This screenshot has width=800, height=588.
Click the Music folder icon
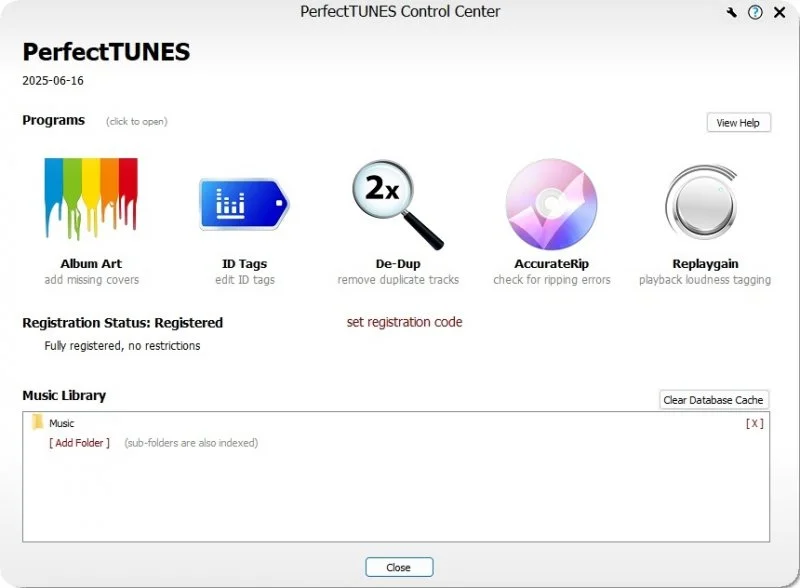(37, 423)
